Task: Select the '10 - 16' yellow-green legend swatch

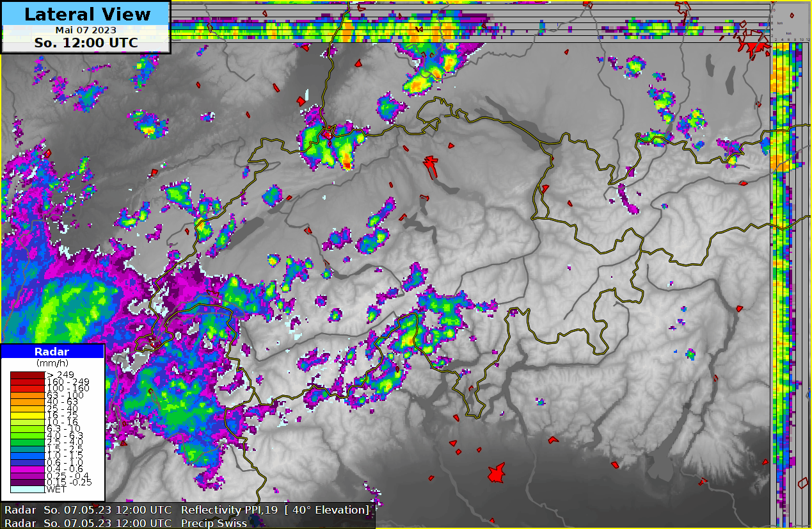Action: [28, 422]
